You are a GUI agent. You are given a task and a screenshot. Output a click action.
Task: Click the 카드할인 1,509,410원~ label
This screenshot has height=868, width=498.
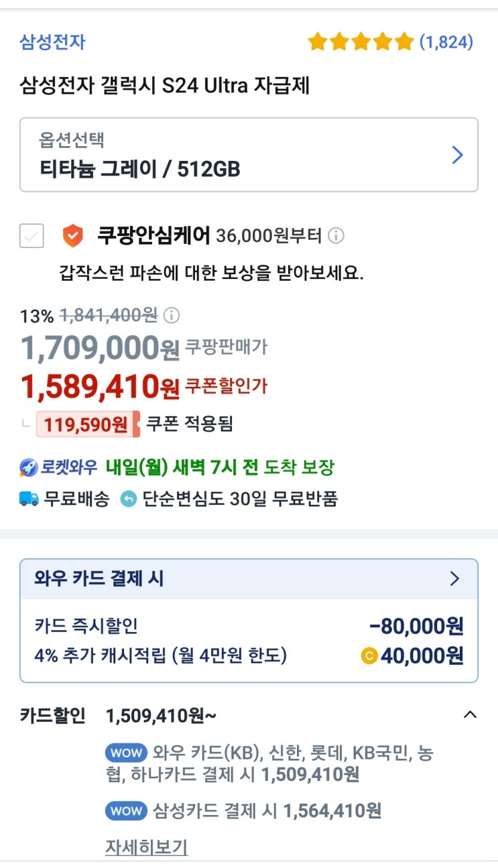161,716
